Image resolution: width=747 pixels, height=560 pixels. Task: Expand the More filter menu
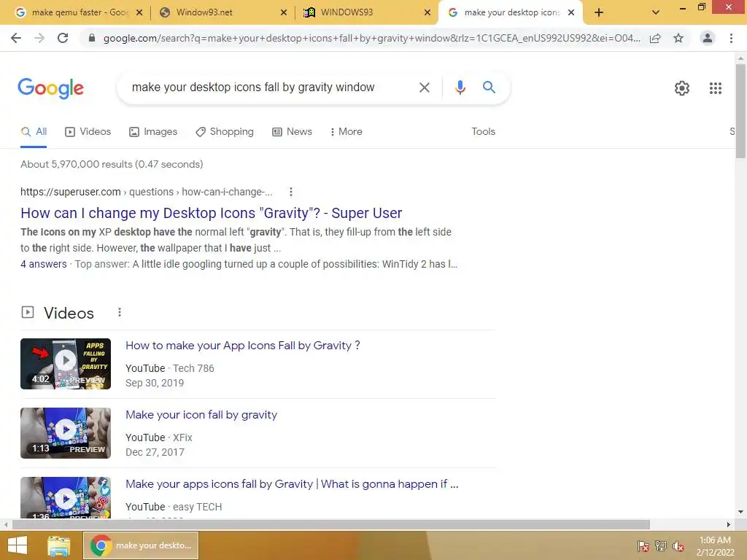pyautogui.click(x=347, y=132)
